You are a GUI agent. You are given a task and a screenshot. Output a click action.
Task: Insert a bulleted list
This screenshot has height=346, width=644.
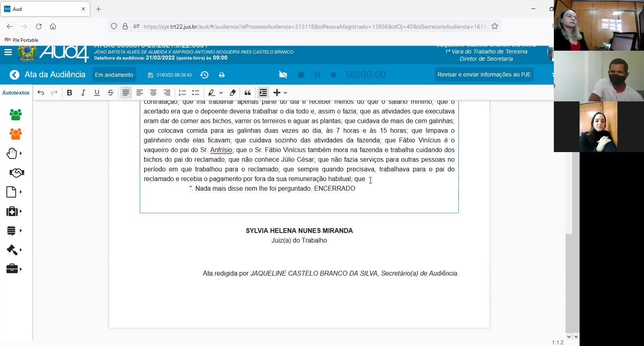pos(196,93)
